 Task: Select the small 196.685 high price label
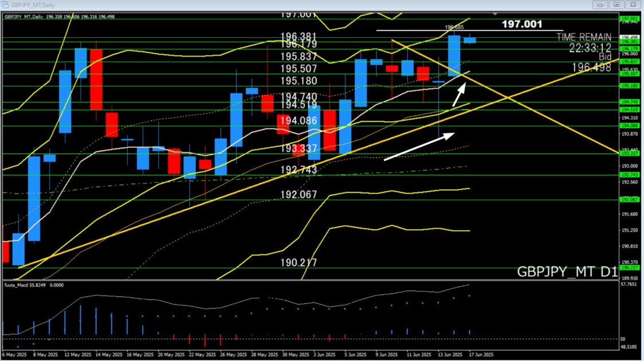(454, 27)
